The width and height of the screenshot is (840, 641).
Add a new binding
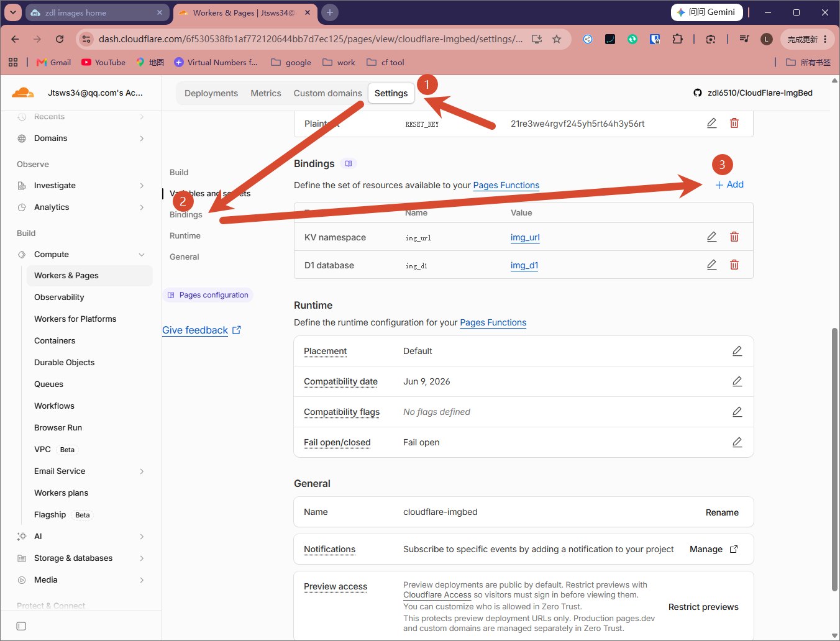click(x=729, y=184)
